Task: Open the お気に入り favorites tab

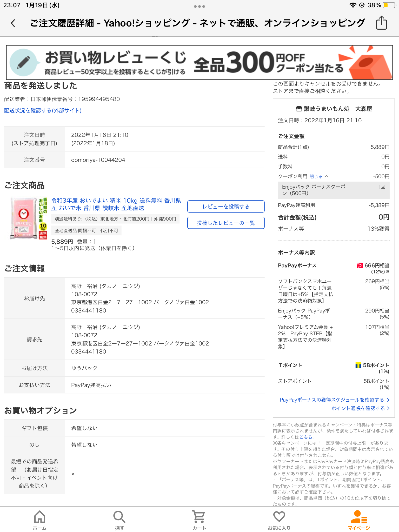Action: coord(279,520)
